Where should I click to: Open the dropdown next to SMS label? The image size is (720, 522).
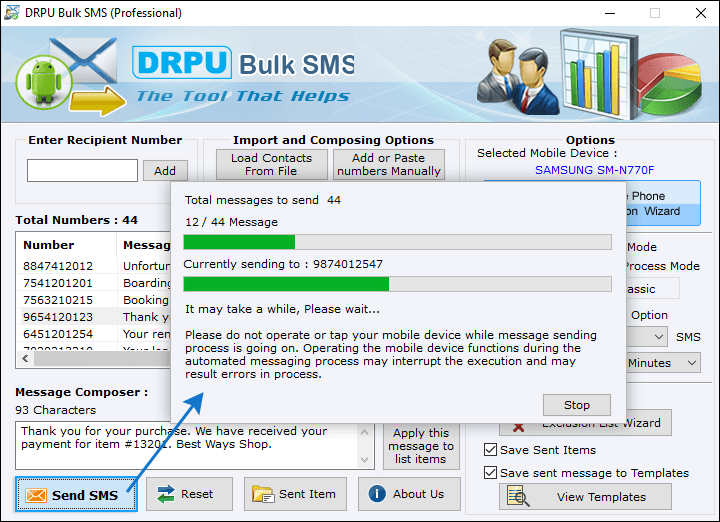click(647, 337)
